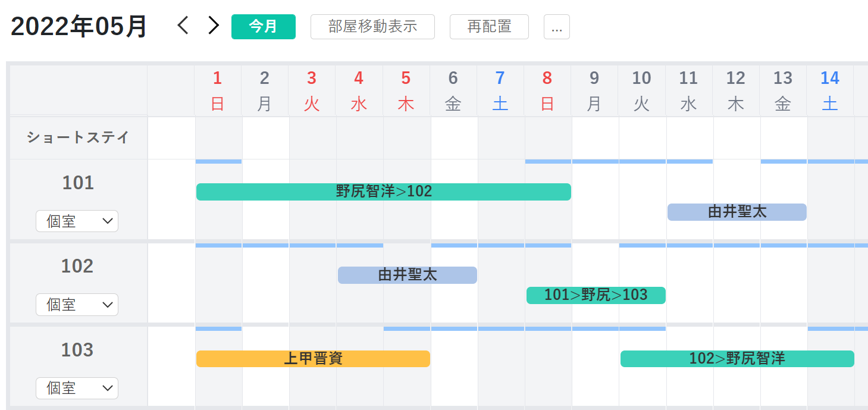Select the 上甲晋資 booking in room 103
Image resolution: width=868 pixels, height=410 pixels.
coord(312,358)
